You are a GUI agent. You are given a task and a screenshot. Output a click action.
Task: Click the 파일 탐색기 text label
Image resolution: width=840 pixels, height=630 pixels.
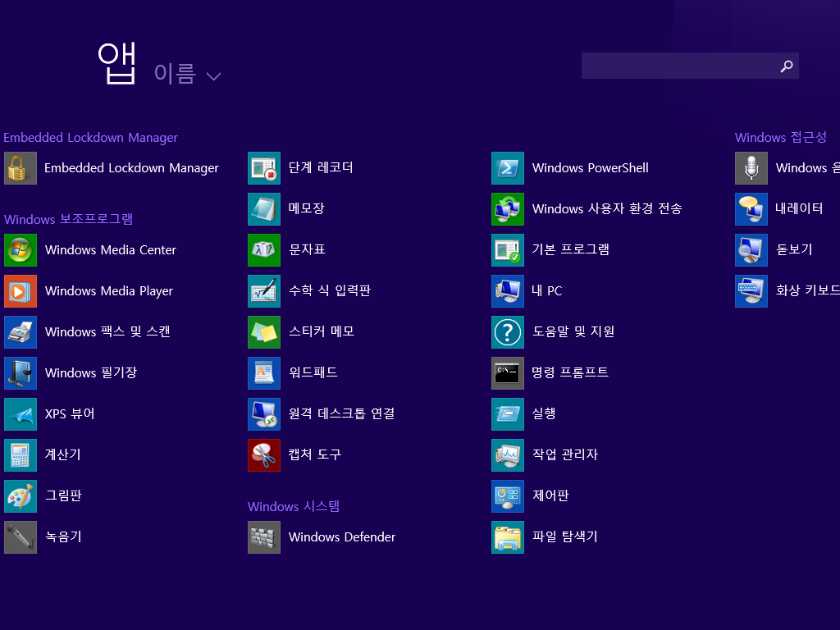pos(565,536)
